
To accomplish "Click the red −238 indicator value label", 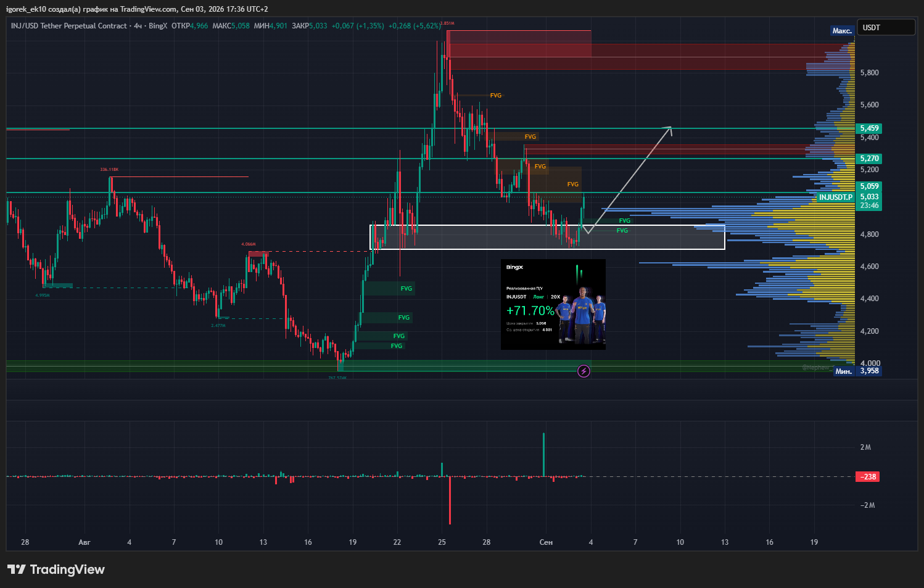I will click(868, 477).
